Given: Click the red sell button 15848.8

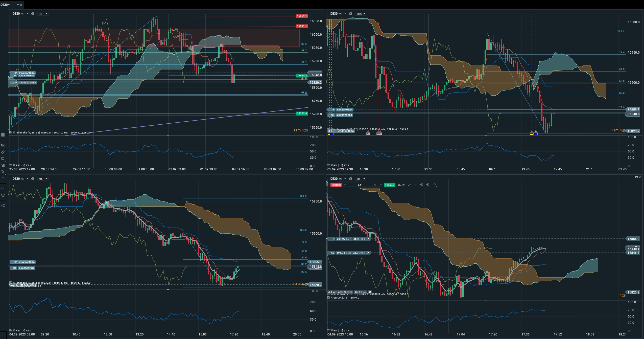Looking at the screenshot, I should click(336, 185).
